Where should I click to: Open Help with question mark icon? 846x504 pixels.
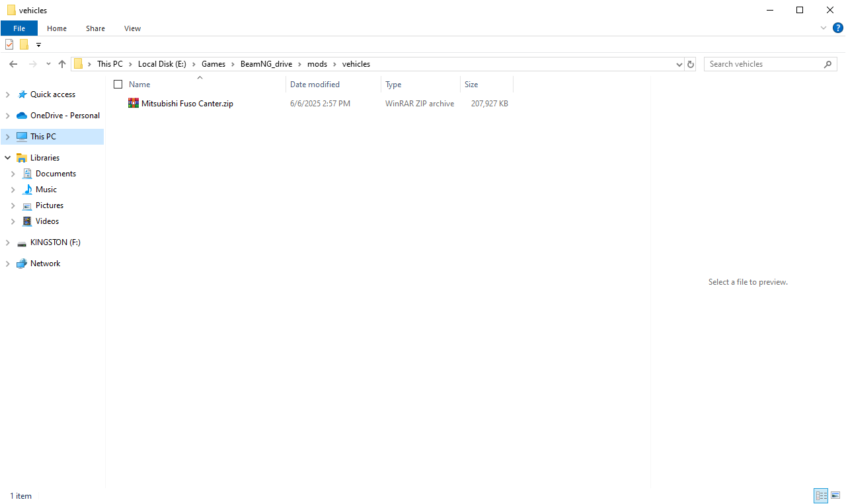[x=837, y=28]
